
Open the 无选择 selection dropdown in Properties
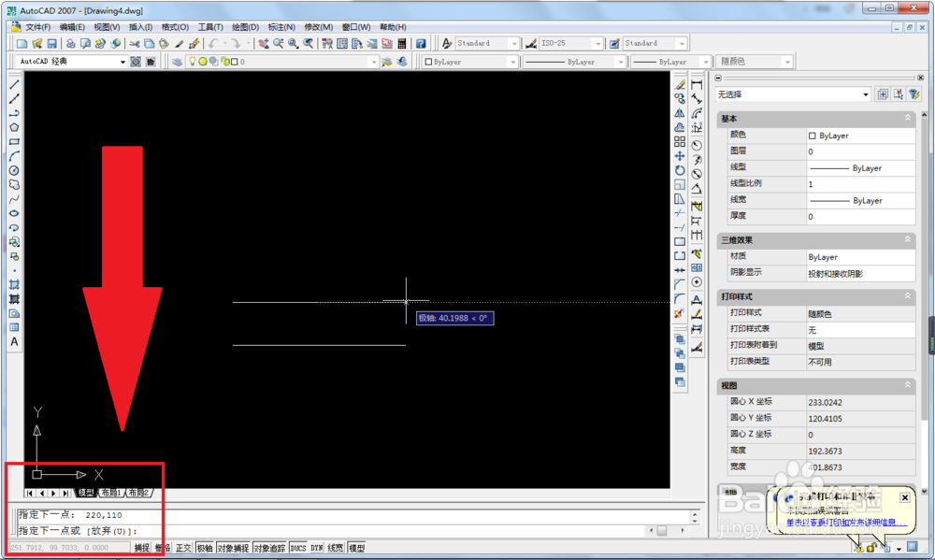click(x=865, y=94)
